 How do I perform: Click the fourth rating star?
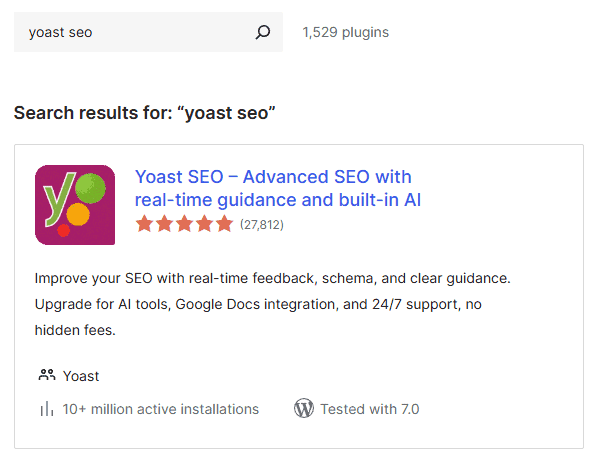point(204,224)
